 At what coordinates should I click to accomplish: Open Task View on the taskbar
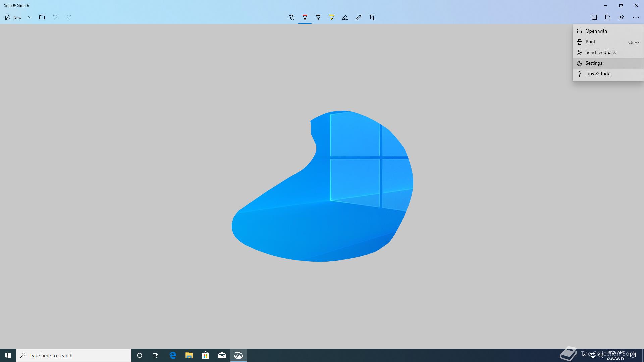[156, 355]
